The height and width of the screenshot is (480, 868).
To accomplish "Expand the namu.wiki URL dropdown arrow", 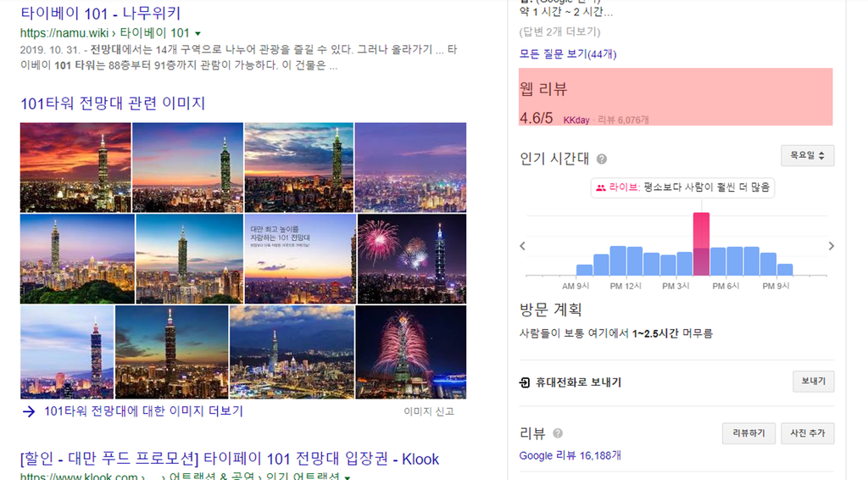I will click(x=198, y=34).
